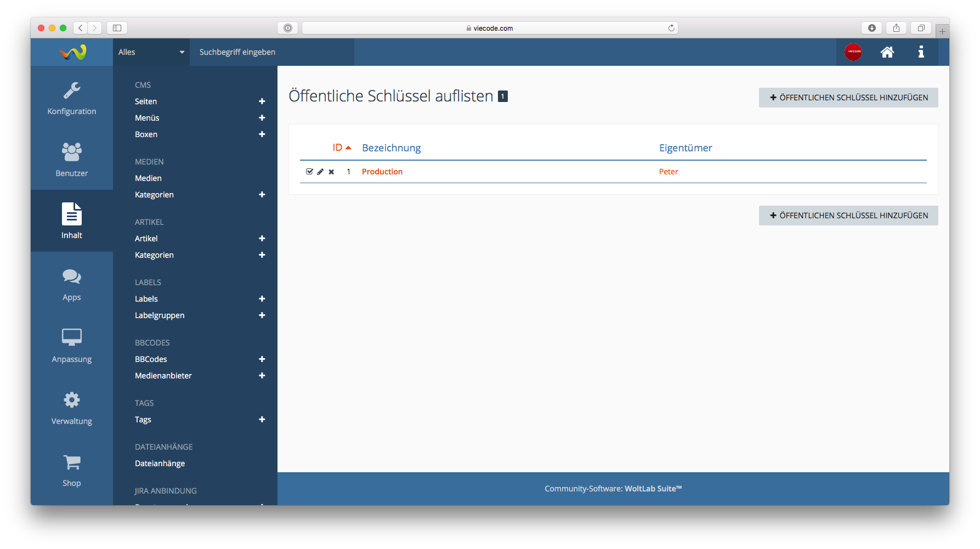Click the plus icon beside Seiten

coord(262,101)
